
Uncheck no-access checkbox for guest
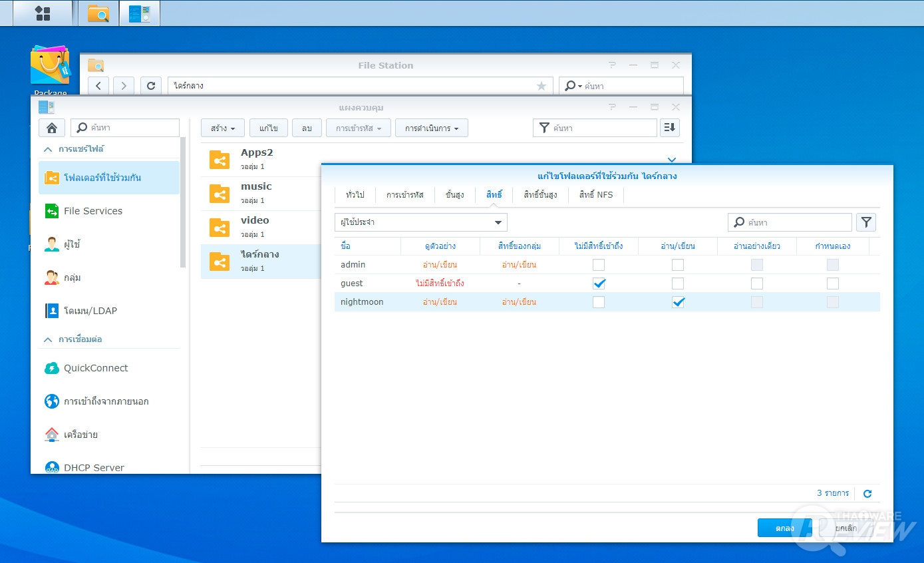point(599,283)
